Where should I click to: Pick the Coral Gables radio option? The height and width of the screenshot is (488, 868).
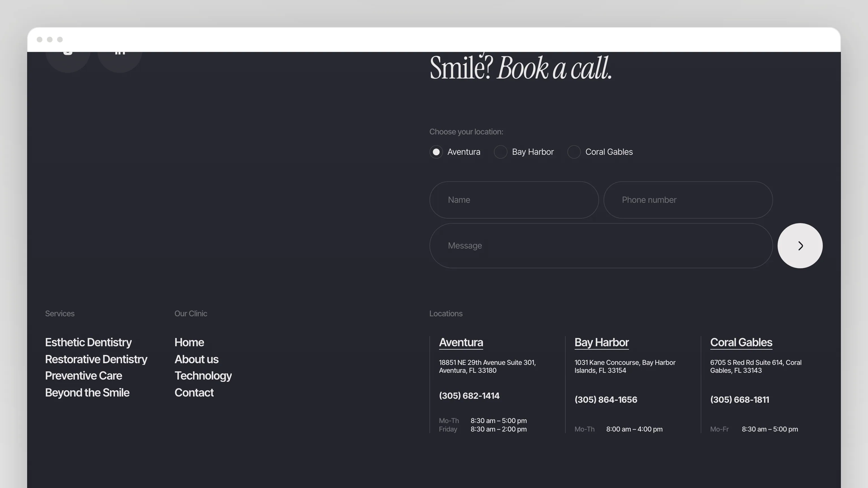tap(574, 152)
